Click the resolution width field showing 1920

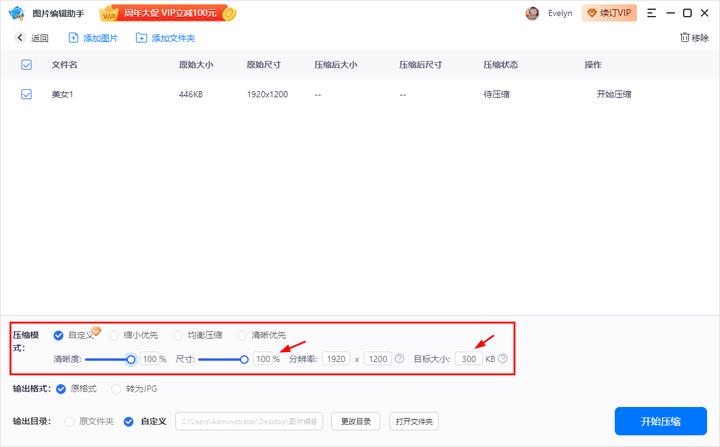coord(336,359)
